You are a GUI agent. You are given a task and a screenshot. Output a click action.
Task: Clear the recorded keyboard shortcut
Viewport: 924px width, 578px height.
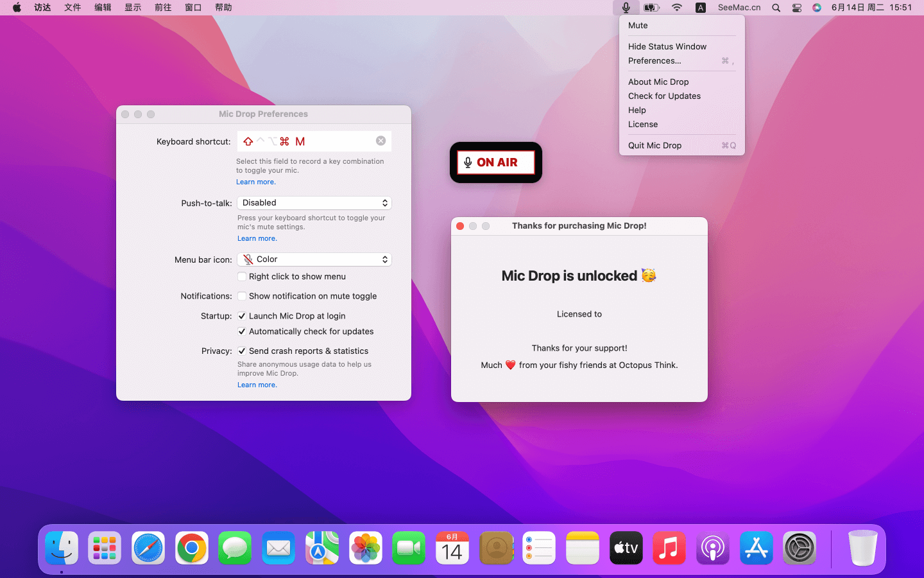tap(381, 141)
